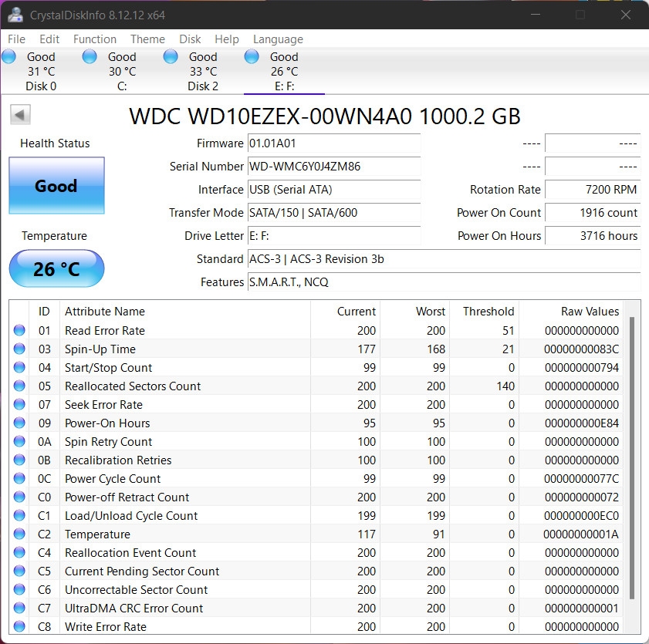Open the File menu

(x=16, y=39)
